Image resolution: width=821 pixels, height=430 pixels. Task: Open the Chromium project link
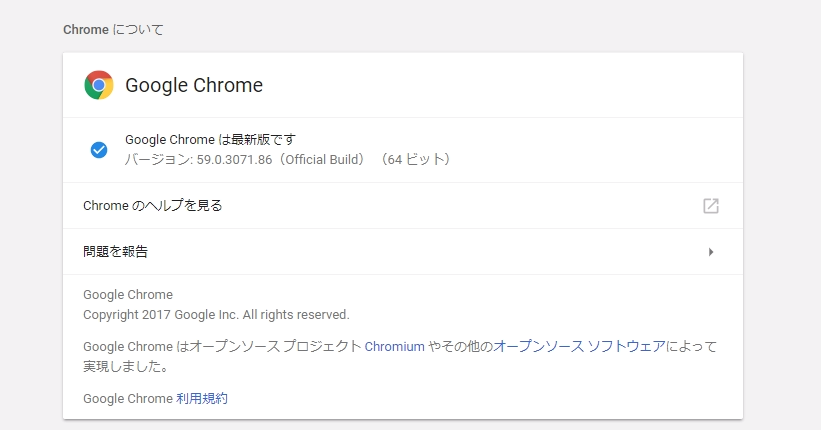[394, 347]
